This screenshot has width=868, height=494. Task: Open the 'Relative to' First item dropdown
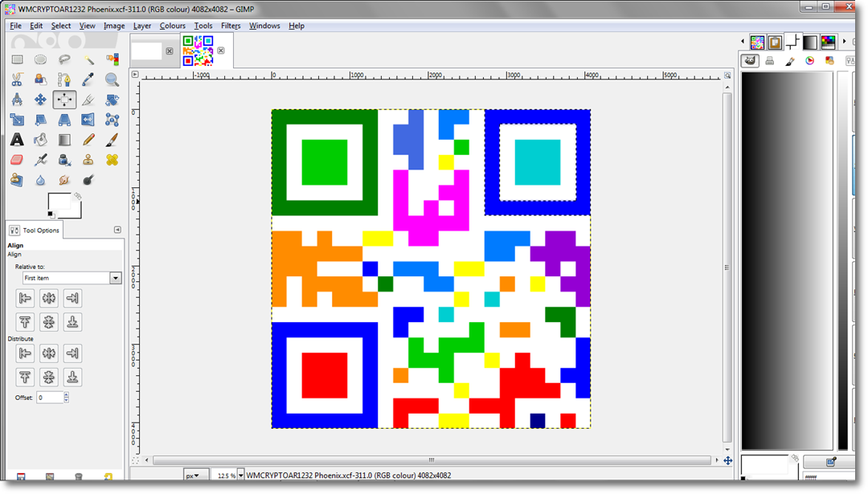click(72, 278)
